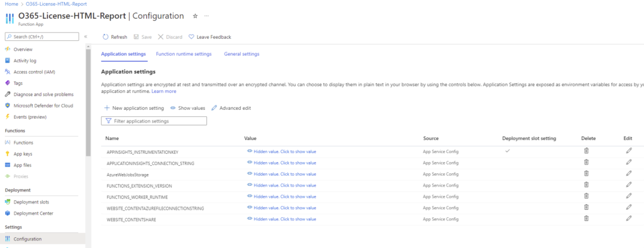The image size is (644, 248).
Task: Open the General settings tab
Action: click(x=241, y=54)
